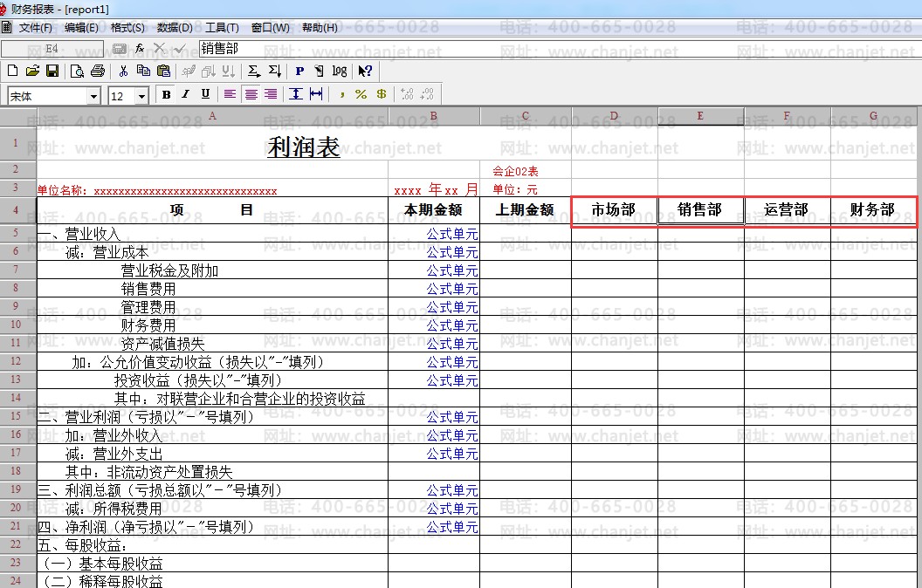Screen dimensions: 922x588
Task: Open the 编辑(E) menu
Action: [81, 28]
